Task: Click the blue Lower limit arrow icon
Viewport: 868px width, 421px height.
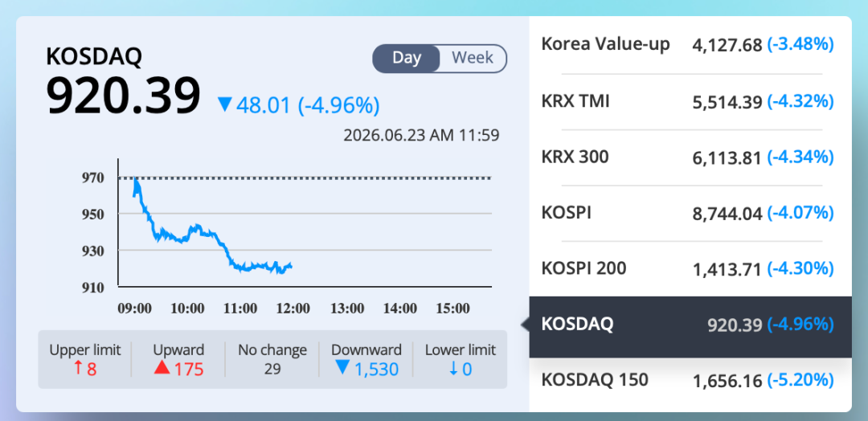Action: 453,369
